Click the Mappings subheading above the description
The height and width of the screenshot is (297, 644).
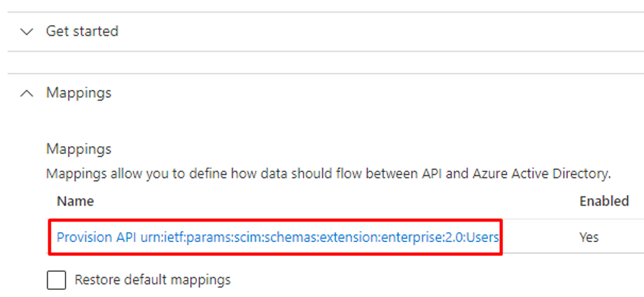79,149
